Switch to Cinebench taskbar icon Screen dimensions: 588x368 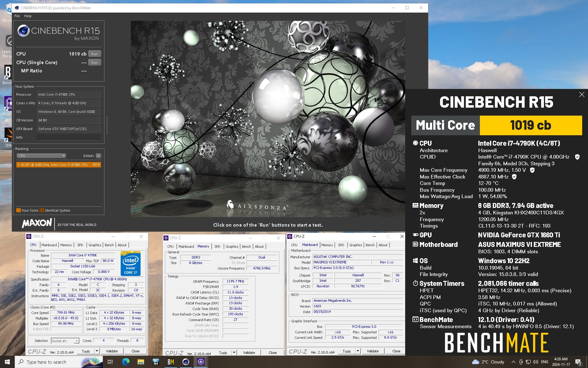pos(186,362)
